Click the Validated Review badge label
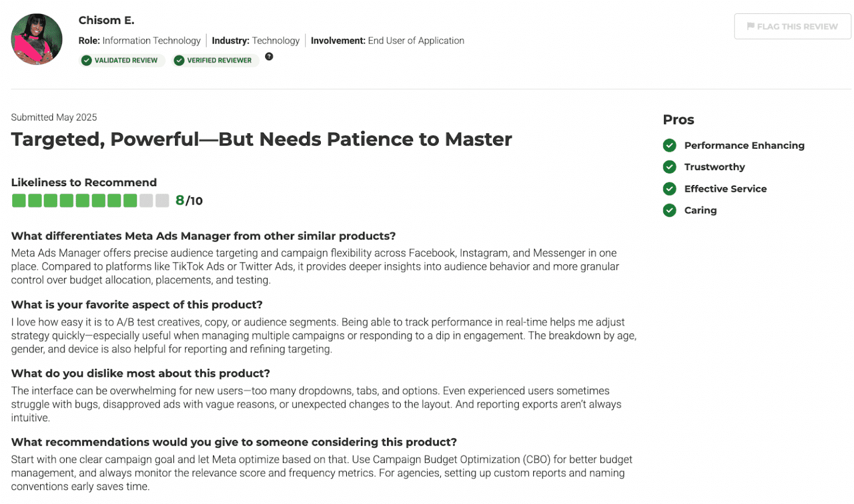 126,61
